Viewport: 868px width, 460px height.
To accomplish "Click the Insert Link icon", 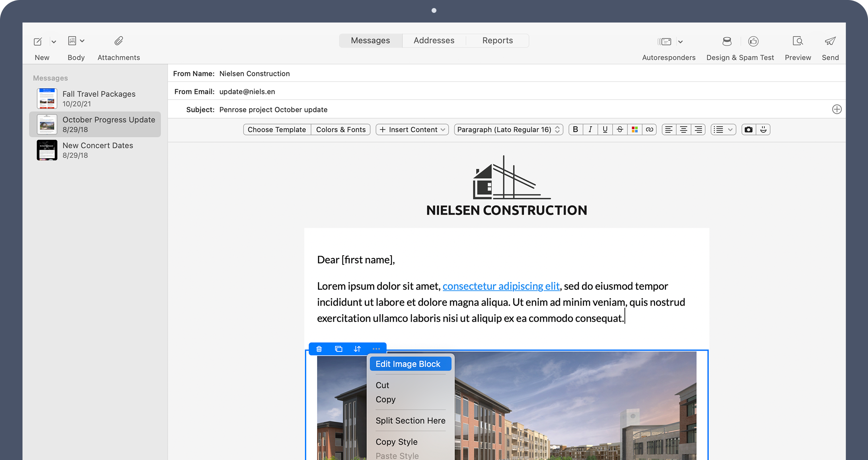I will (x=649, y=129).
